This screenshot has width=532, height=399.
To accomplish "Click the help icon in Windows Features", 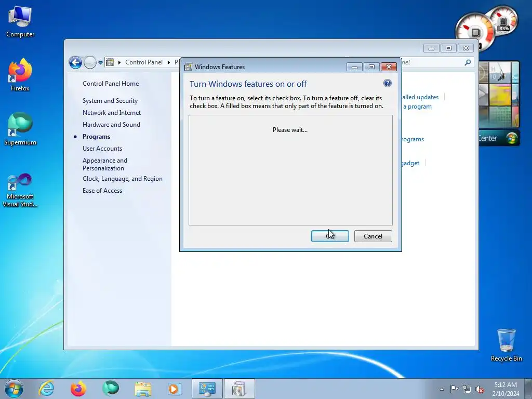I will point(387,83).
